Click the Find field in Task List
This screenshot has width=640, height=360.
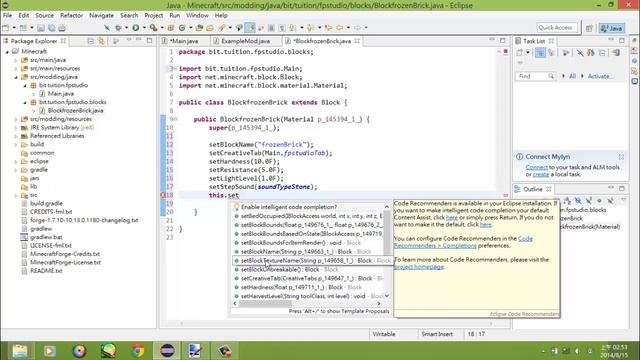tap(535, 76)
